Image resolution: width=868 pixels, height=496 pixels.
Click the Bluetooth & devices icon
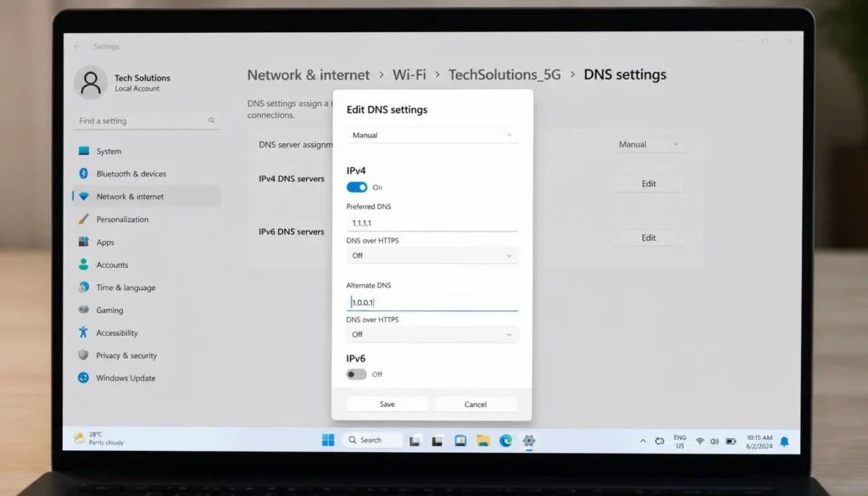[x=84, y=173]
